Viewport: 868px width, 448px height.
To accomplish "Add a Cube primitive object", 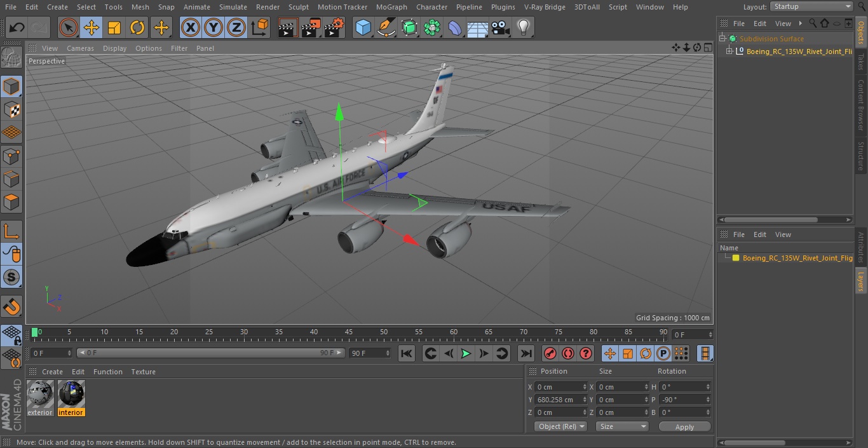I will pos(363,27).
